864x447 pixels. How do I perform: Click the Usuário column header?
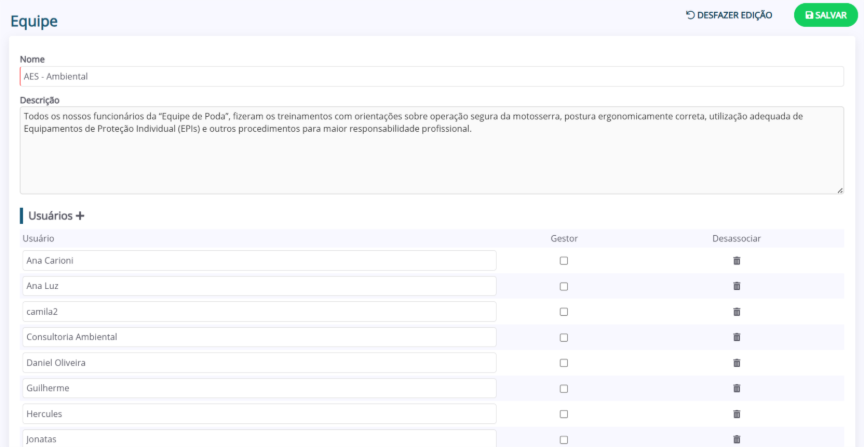point(38,238)
